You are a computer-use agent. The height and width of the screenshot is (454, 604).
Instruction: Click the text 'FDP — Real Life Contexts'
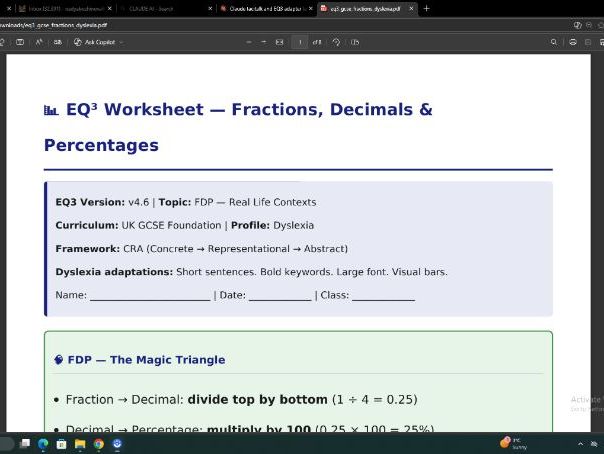(x=255, y=202)
